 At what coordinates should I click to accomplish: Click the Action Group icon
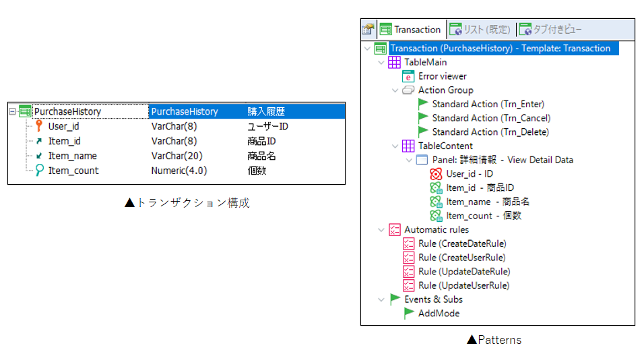(x=408, y=90)
